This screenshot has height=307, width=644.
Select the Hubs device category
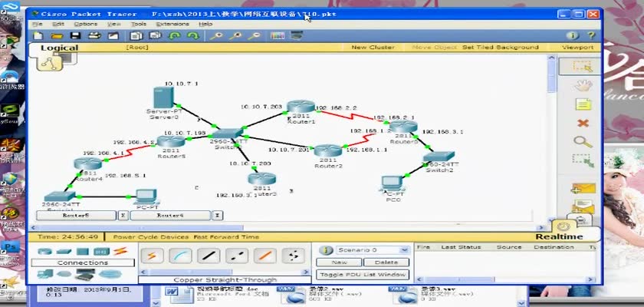point(83,251)
